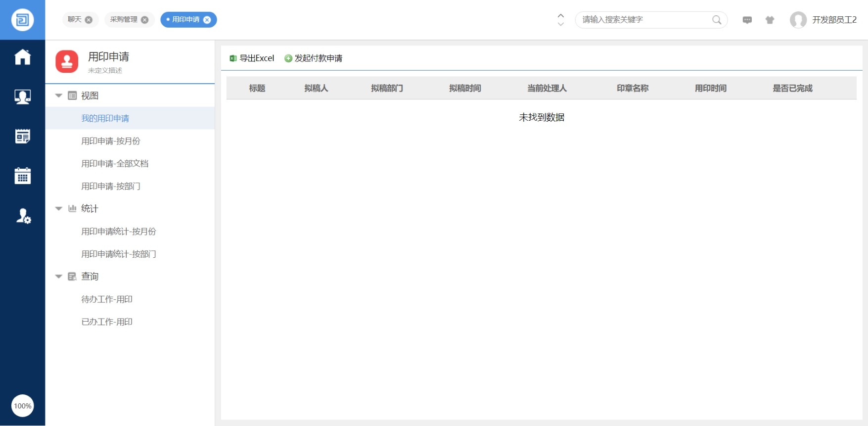The image size is (868, 426).
Task: Click the 统计 bar chart icon
Action: click(72, 208)
